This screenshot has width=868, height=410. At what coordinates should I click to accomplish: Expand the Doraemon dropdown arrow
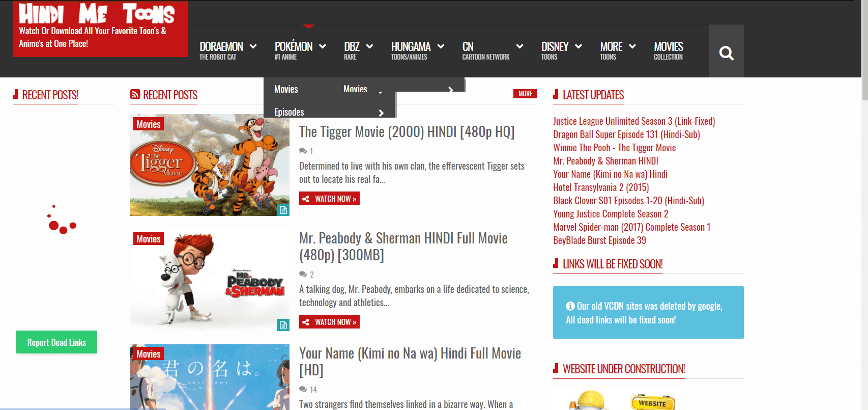(253, 46)
